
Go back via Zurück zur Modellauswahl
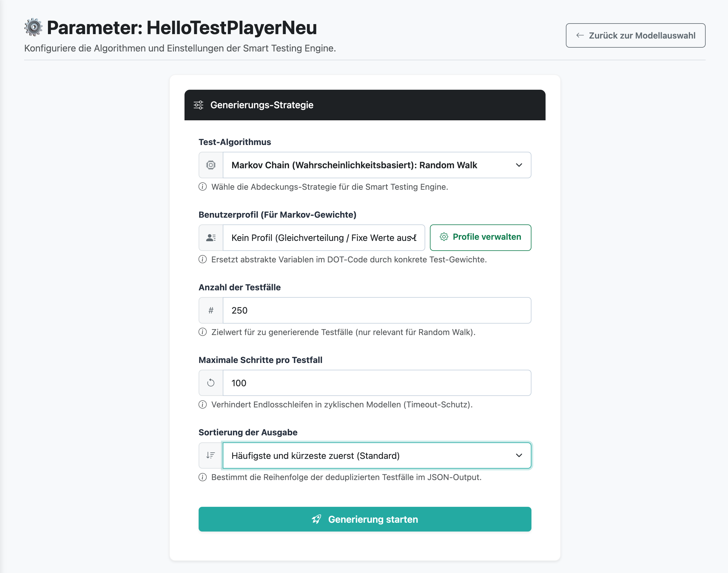(635, 35)
